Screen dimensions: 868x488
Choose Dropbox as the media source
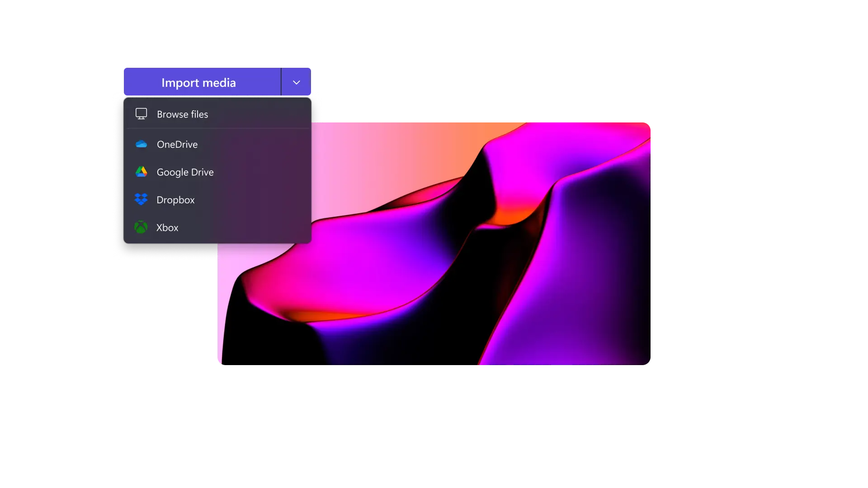coord(176,199)
